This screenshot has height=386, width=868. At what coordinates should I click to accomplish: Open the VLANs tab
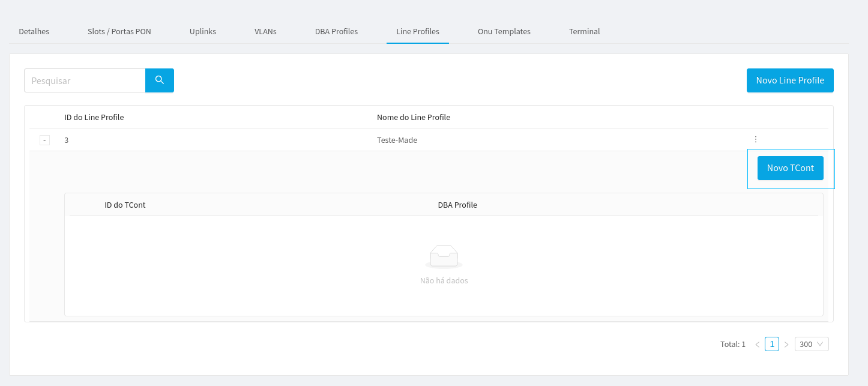coord(265,31)
